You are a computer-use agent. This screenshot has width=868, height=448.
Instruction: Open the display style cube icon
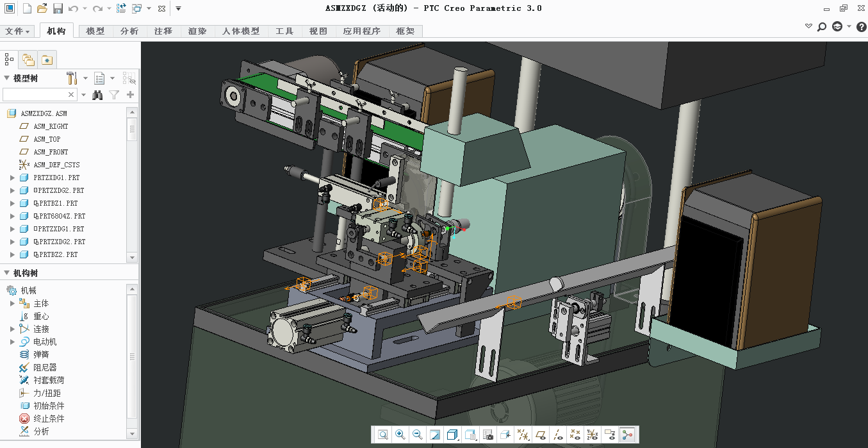point(452,435)
